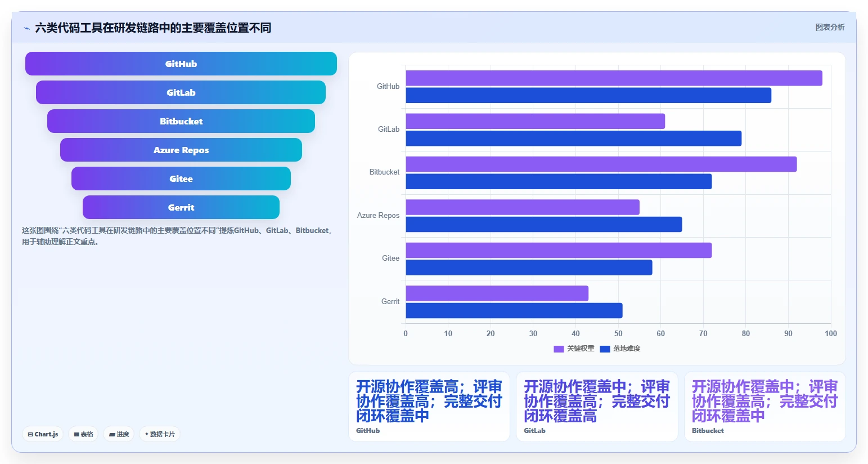Click the GitLab y-axis label in chart
868x464 pixels.
click(389, 129)
